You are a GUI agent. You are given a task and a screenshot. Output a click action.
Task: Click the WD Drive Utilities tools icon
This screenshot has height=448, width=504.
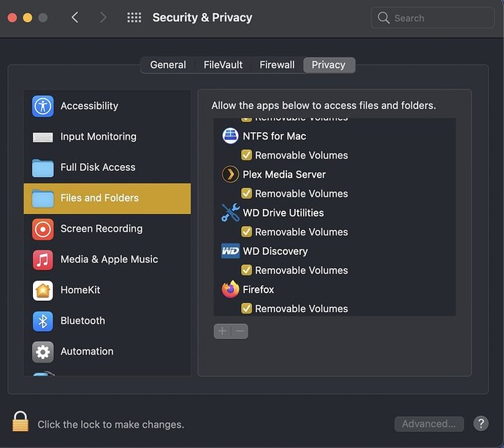tap(230, 213)
